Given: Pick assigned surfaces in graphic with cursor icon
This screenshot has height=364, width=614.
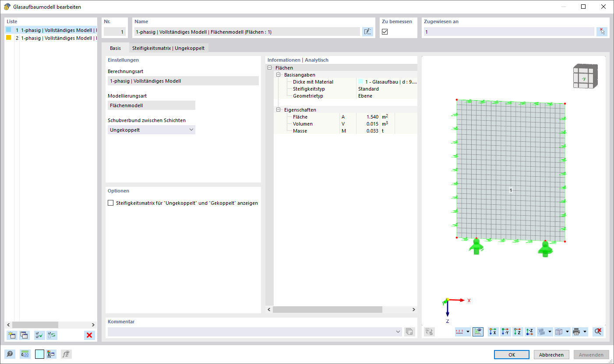Looking at the screenshot, I should (602, 31).
